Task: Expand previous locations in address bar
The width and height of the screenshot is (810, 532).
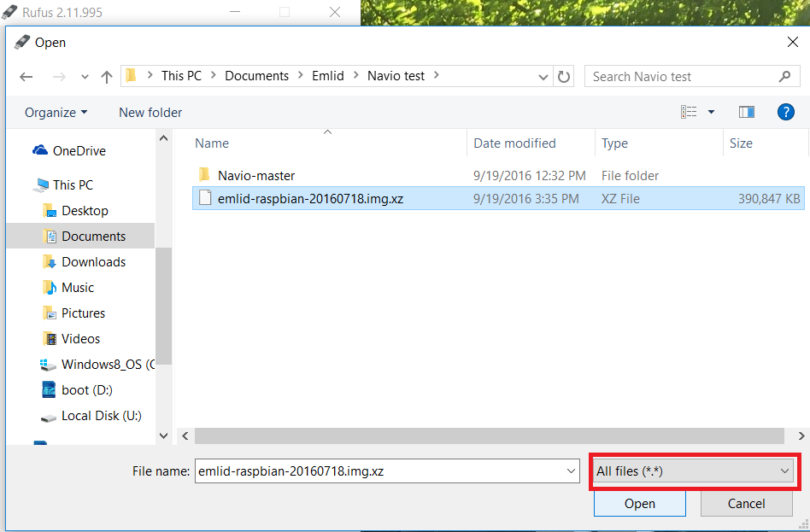Action: (543, 77)
